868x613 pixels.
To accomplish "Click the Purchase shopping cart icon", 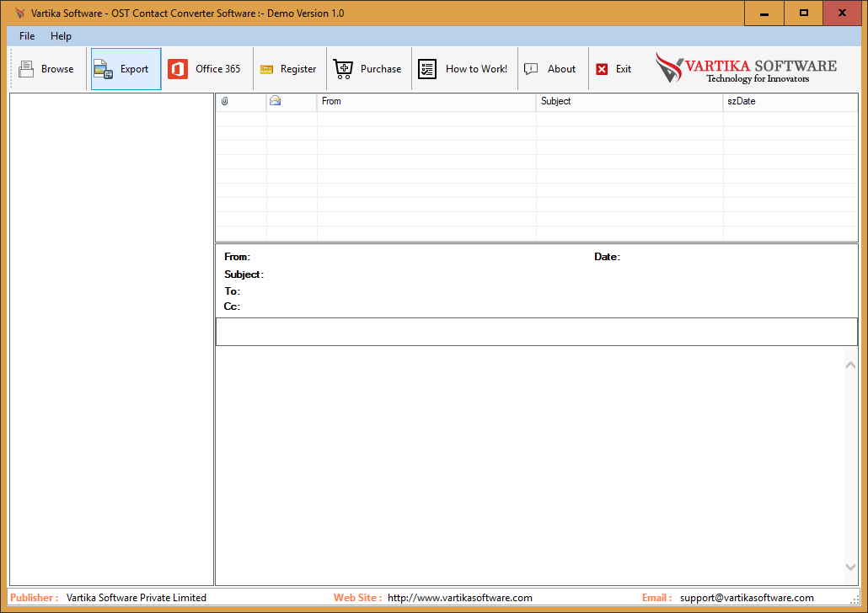I will [x=343, y=69].
